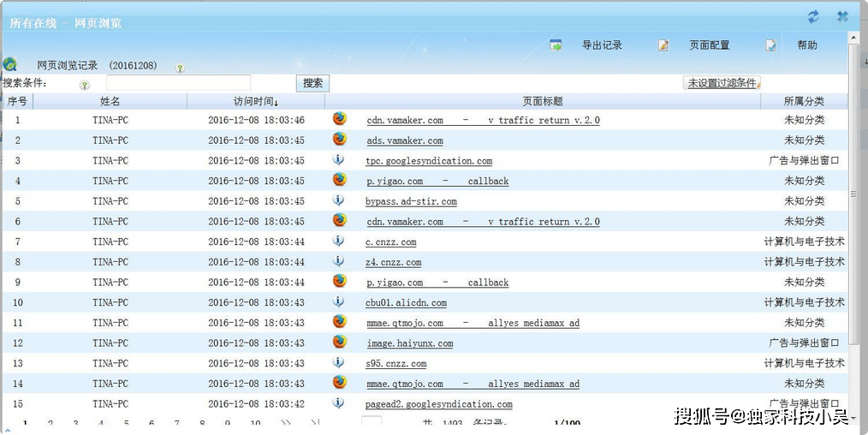Open the z4.cnzz.com link

click(x=393, y=262)
